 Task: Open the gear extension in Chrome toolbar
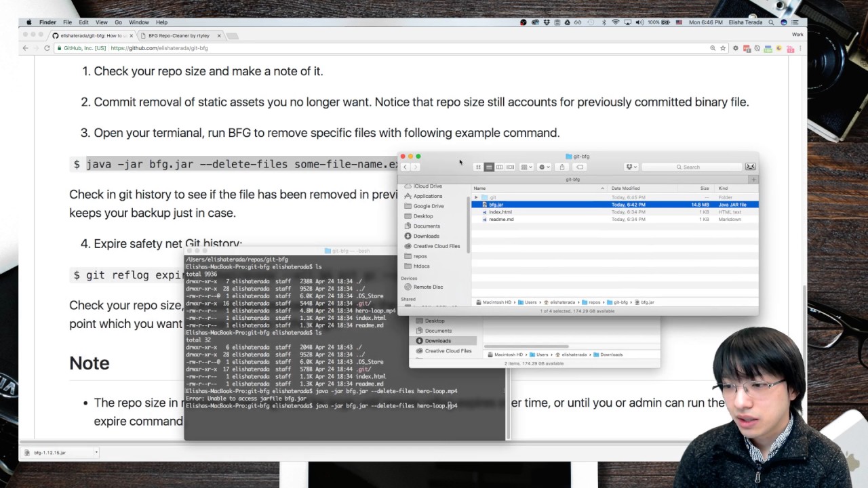pyautogui.click(x=736, y=48)
